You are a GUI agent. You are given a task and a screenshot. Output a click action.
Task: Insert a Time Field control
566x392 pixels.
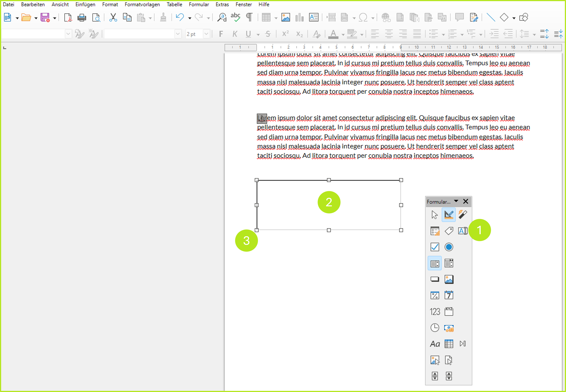(x=435, y=327)
